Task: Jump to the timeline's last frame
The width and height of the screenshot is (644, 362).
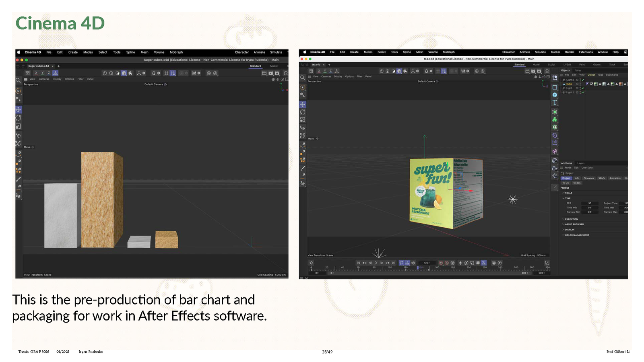Action: coord(394,263)
